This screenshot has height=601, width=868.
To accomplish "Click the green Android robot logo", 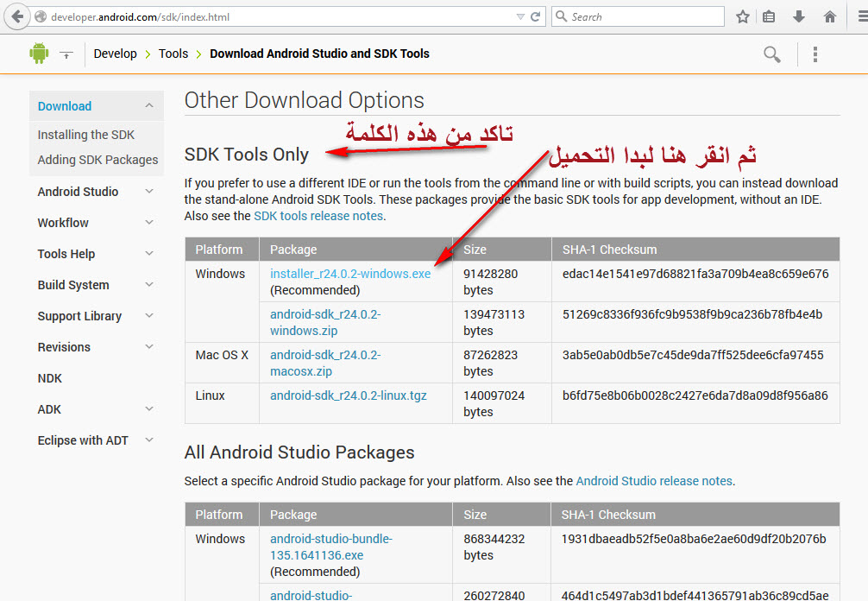I will point(39,54).
